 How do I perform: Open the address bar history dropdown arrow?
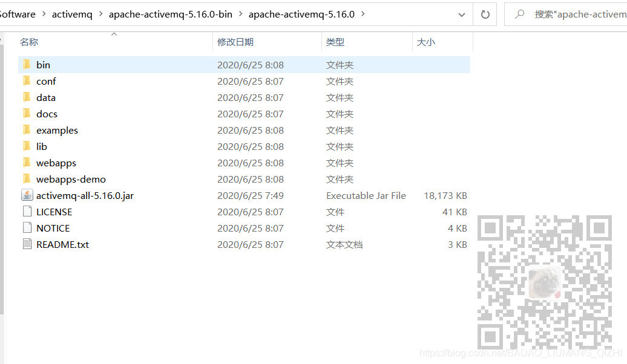coord(462,14)
